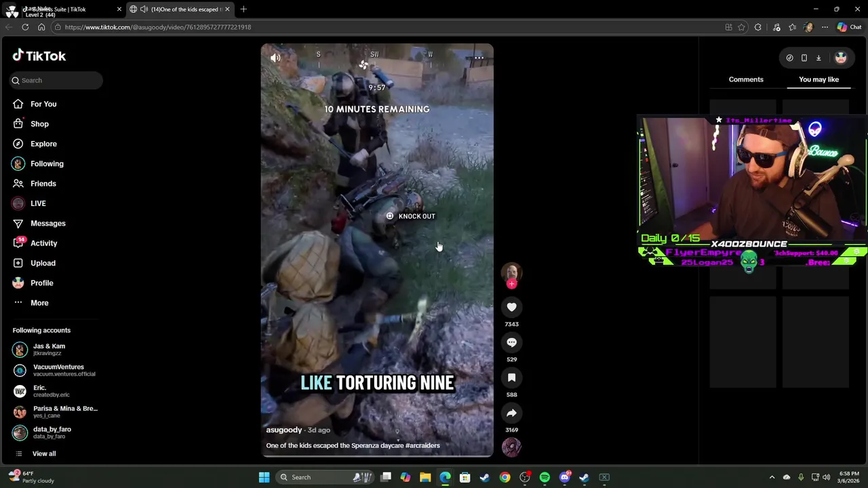Open the Friends page
This screenshot has height=488, width=868.
[x=43, y=184]
